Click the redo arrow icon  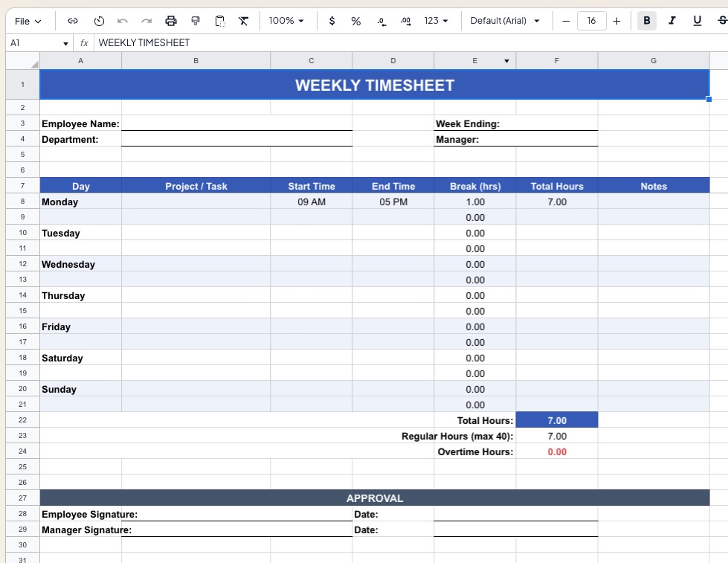[x=146, y=21]
